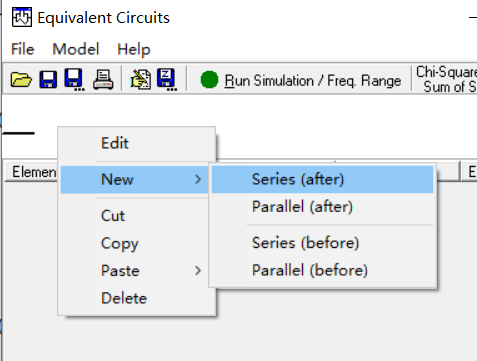Screen dimensions: 477x361
Task: Click the green Run Simulation circle icon
Action: tap(209, 80)
